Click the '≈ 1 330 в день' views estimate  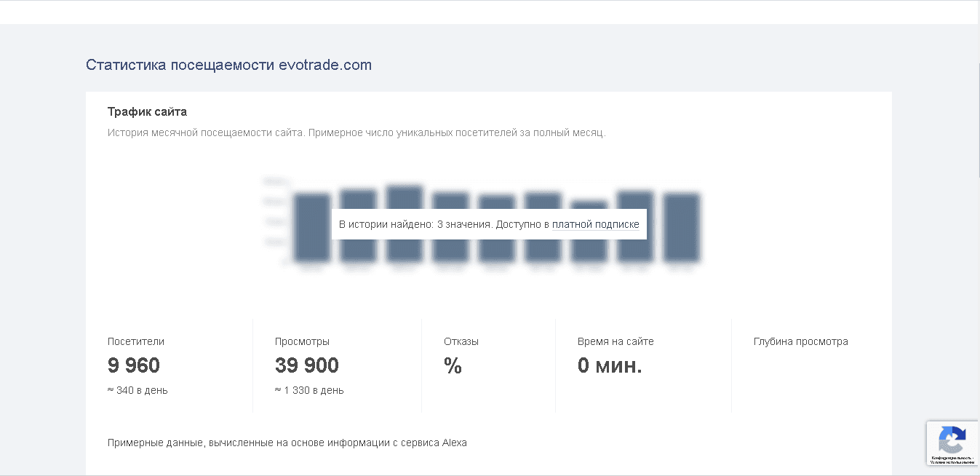coord(309,390)
